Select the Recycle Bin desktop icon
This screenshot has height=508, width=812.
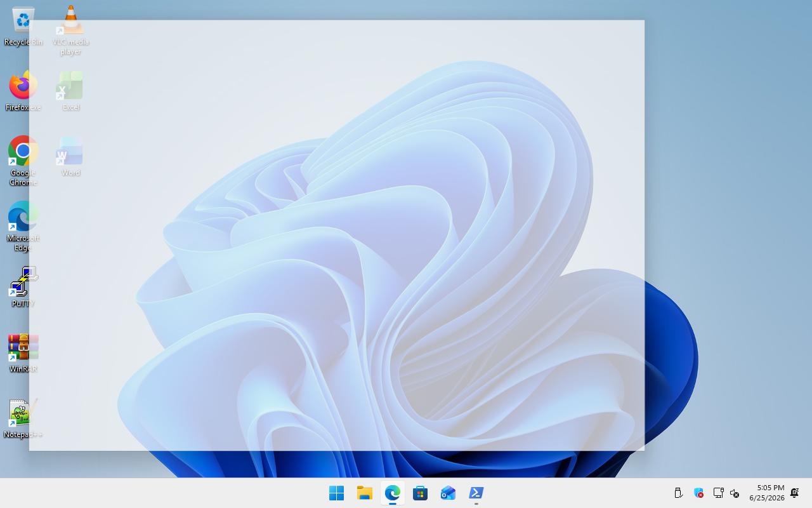point(23,27)
